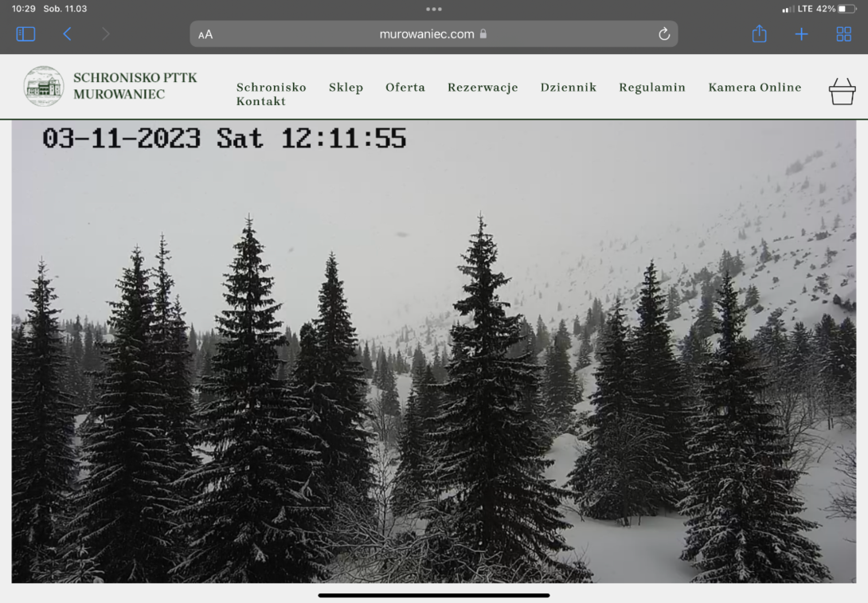Tap the padlock icon in address bar

[x=483, y=33]
